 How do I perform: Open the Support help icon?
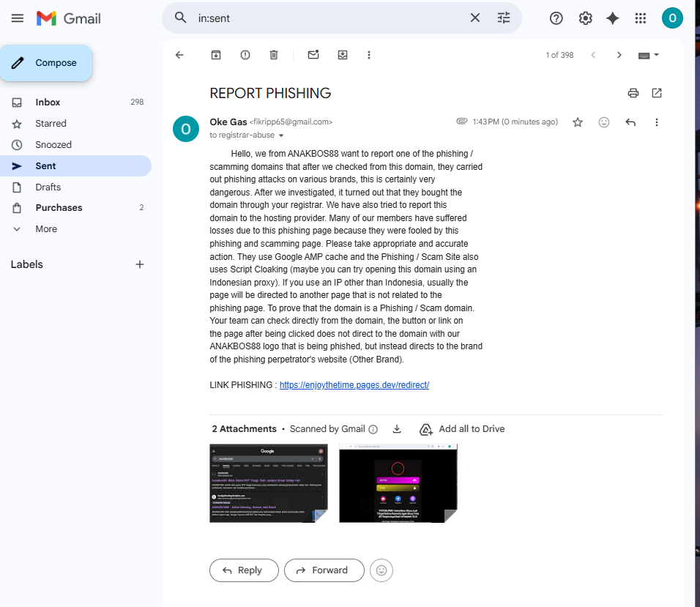click(x=556, y=18)
